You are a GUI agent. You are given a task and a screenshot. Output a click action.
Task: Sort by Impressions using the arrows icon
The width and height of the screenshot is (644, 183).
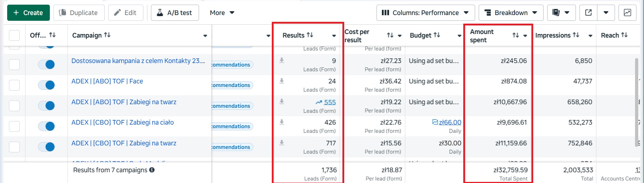tap(576, 35)
